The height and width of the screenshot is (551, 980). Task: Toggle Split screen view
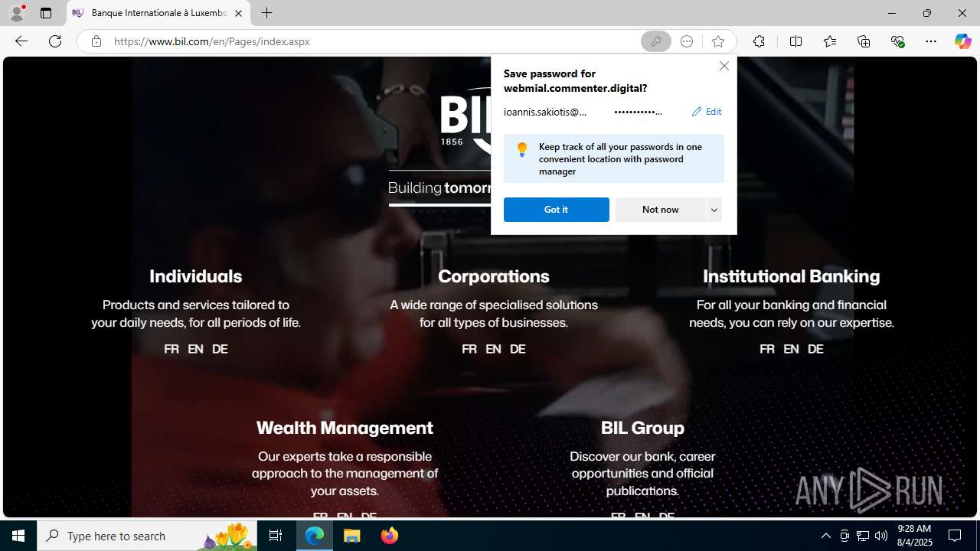[795, 41]
